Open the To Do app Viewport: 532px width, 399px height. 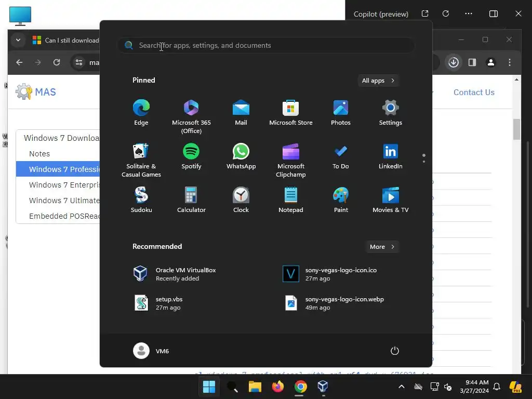coord(341,156)
